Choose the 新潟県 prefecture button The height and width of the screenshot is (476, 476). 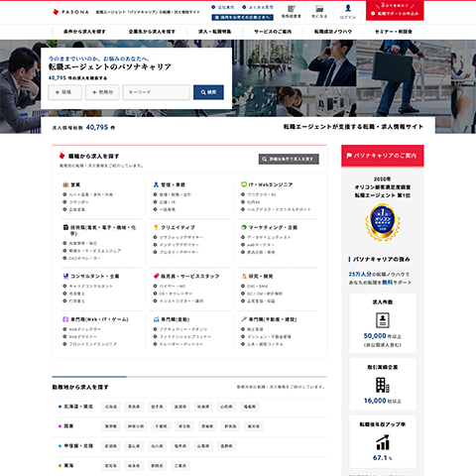(x=111, y=446)
